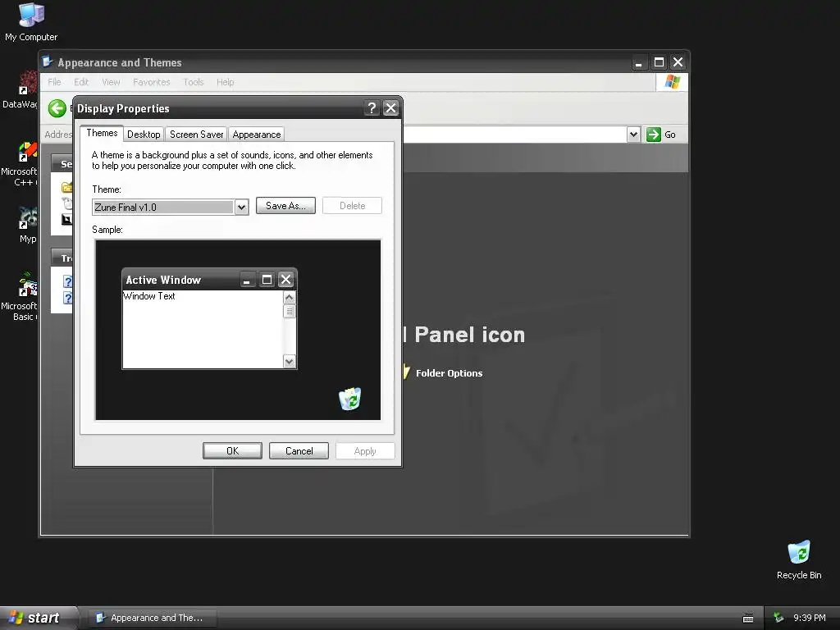Click the Apply button
Viewport: 840px width, 630px height.
(365, 451)
